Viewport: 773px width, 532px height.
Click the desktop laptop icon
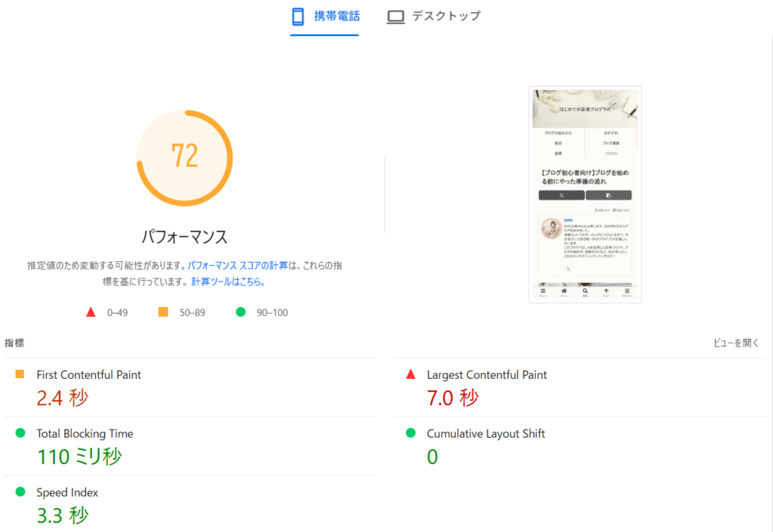click(x=396, y=17)
